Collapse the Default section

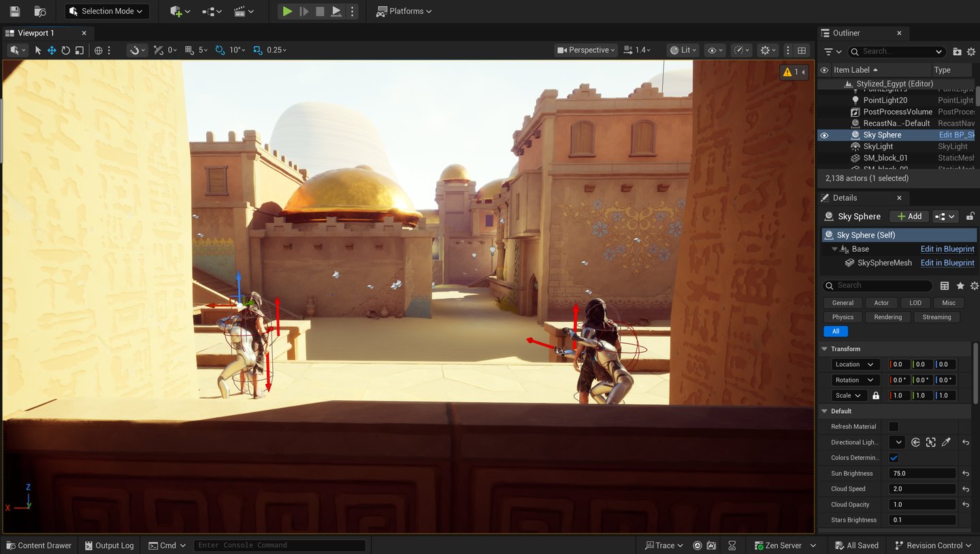(825, 412)
